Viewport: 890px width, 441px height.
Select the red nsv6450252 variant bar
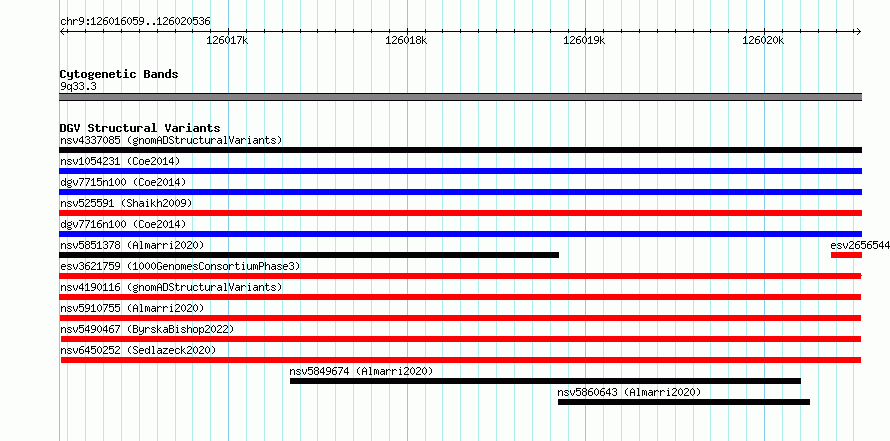tap(461, 360)
